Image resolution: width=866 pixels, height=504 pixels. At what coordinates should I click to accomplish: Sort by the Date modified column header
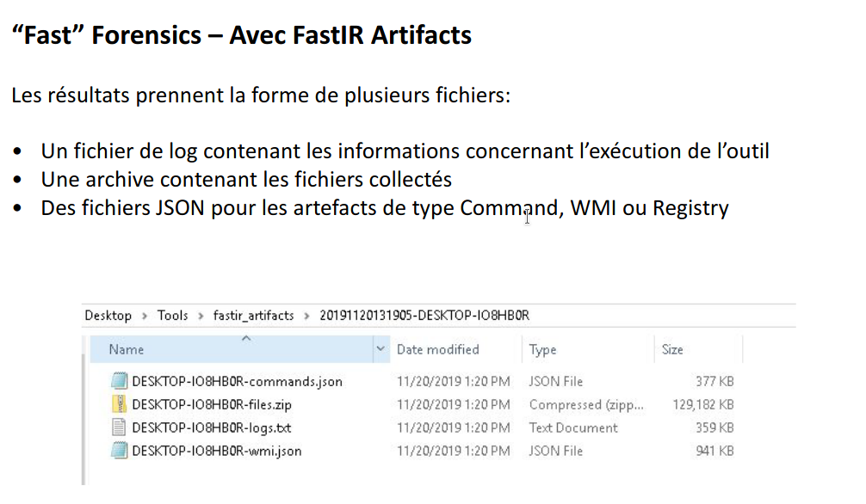[437, 349]
